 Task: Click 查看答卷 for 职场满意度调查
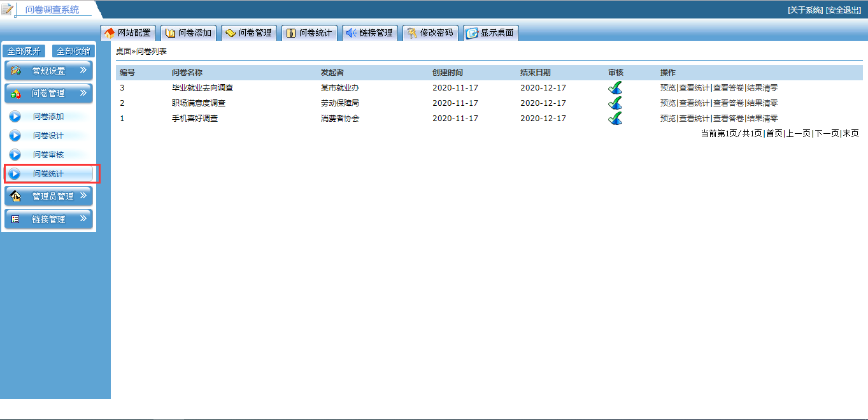coord(729,103)
